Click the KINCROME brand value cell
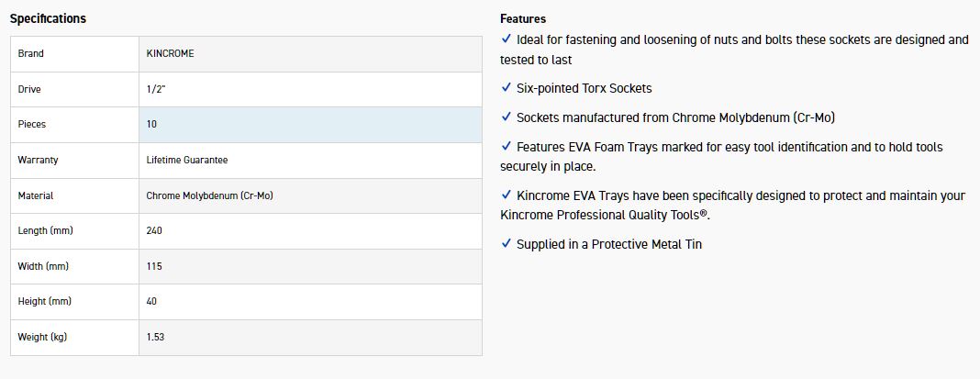The width and height of the screenshot is (980, 379). tap(310, 53)
